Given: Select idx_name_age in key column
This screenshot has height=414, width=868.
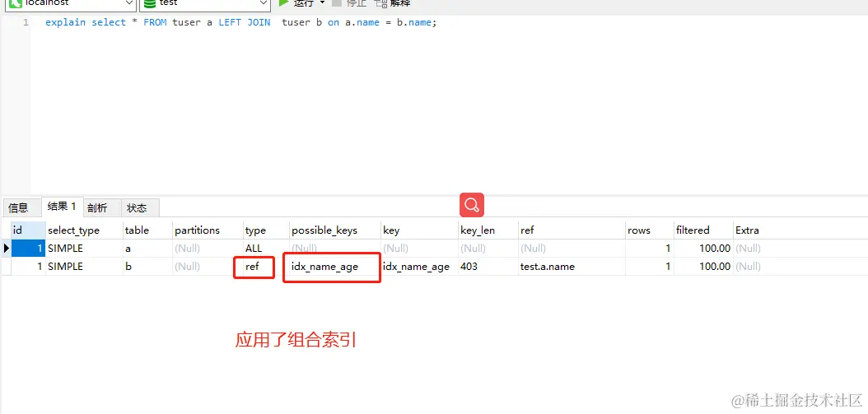Looking at the screenshot, I should click(x=420, y=266).
